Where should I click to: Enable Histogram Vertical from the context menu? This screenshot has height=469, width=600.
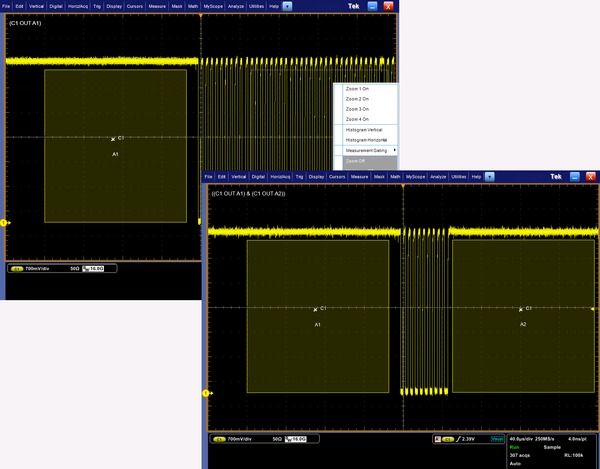tap(364, 130)
